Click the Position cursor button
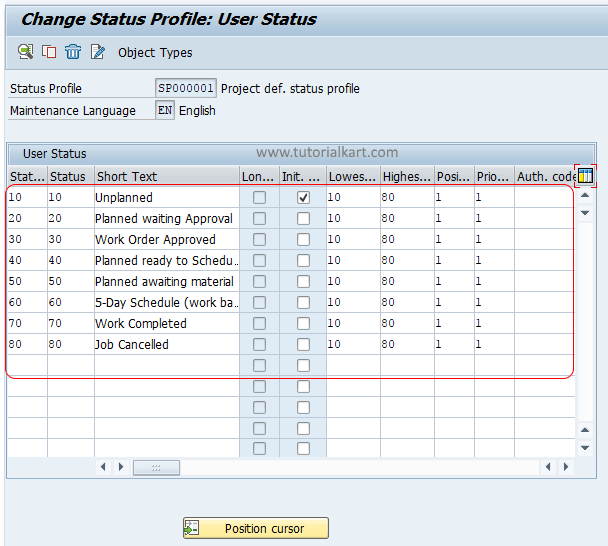Image resolution: width=608 pixels, height=546 pixels. click(x=256, y=528)
